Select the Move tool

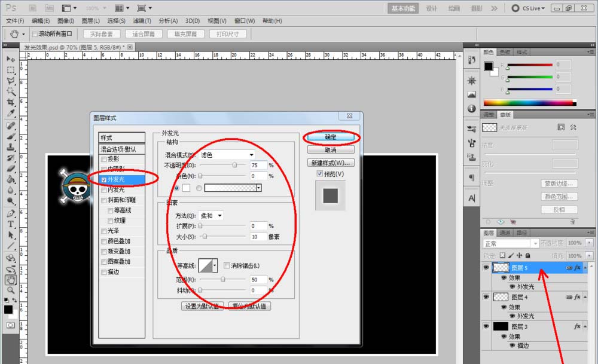[11, 59]
